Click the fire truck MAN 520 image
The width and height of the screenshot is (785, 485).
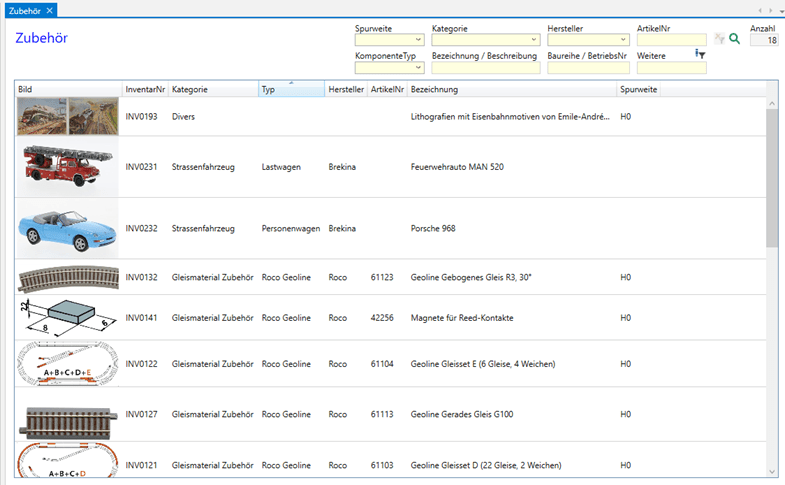pyautogui.click(x=67, y=167)
